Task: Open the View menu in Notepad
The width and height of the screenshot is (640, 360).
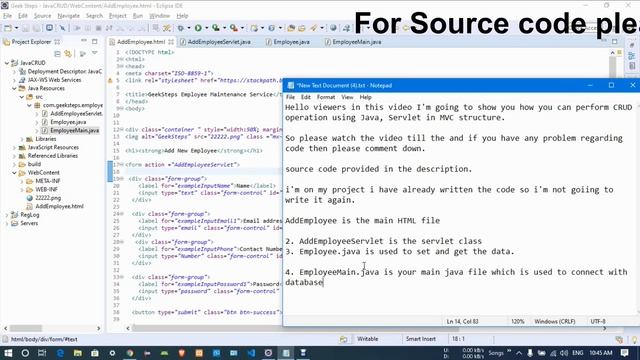Action: [347, 97]
